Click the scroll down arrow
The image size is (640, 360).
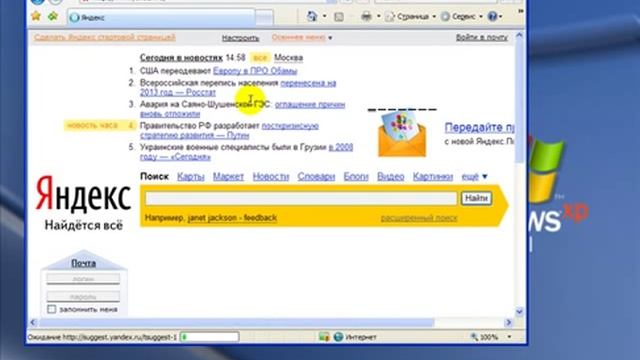pyautogui.click(x=519, y=312)
